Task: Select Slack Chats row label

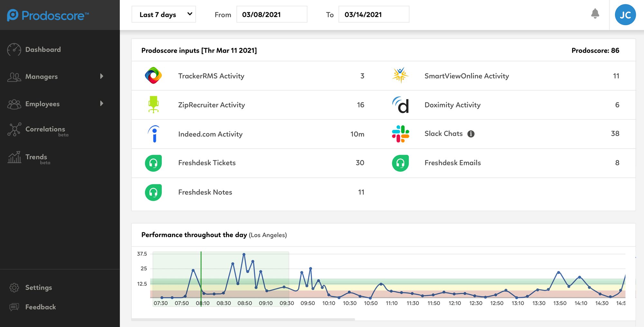Action: tap(443, 134)
